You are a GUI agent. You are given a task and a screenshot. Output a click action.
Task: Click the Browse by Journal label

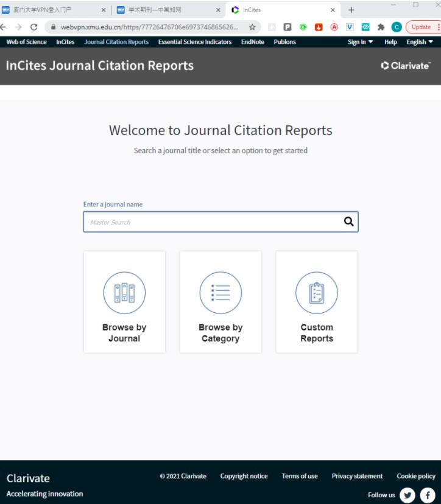click(124, 333)
